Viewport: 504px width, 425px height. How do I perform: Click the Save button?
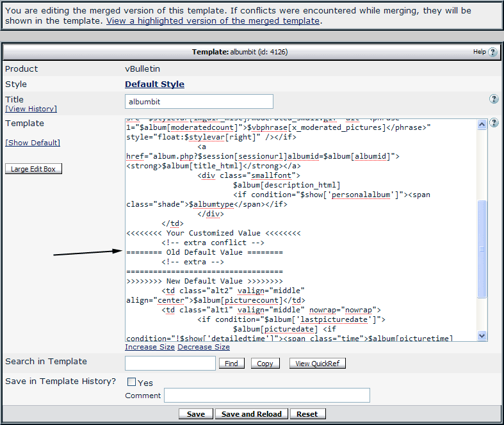point(196,414)
